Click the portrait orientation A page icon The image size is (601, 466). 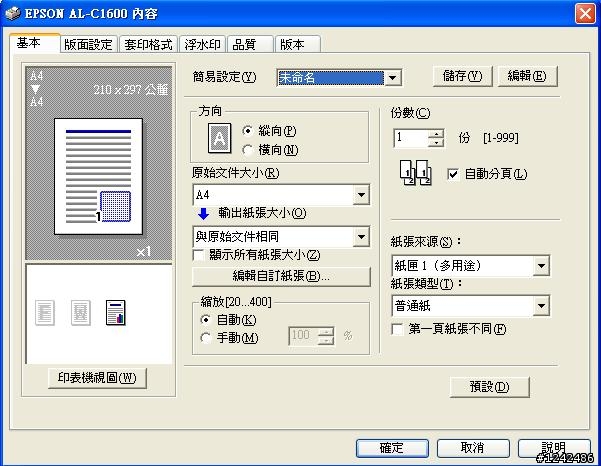click(x=219, y=138)
